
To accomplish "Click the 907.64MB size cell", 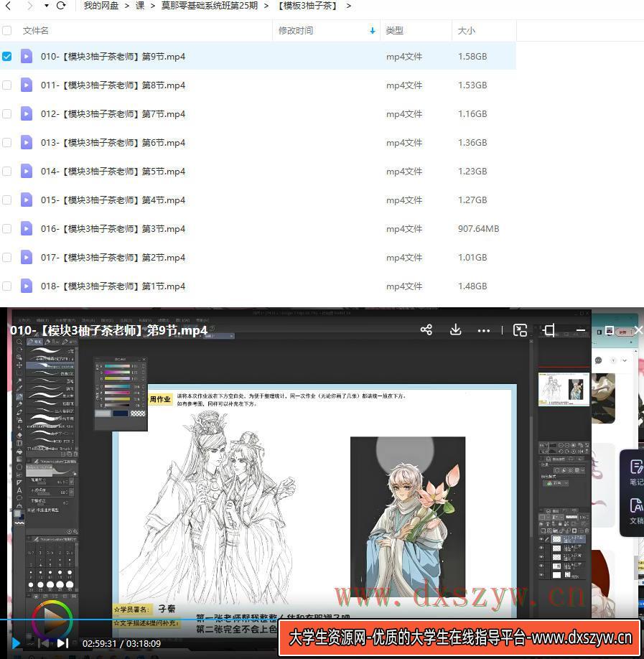I will click(x=478, y=228).
